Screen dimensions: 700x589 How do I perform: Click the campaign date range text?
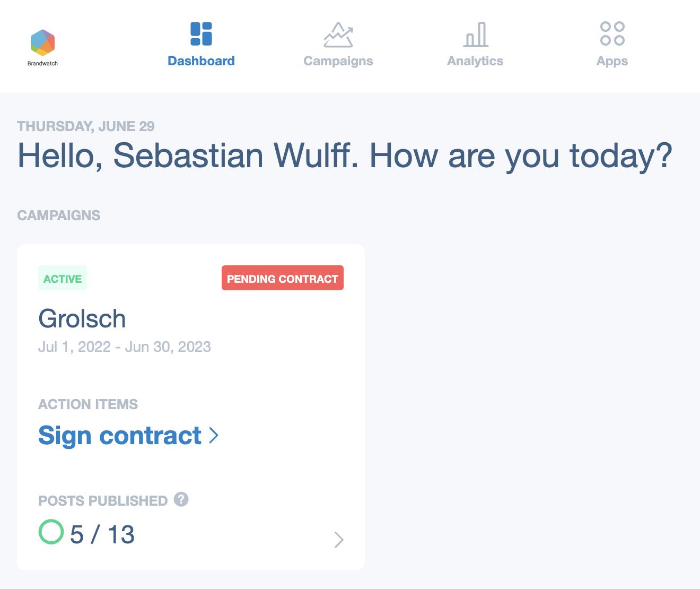(125, 347)
